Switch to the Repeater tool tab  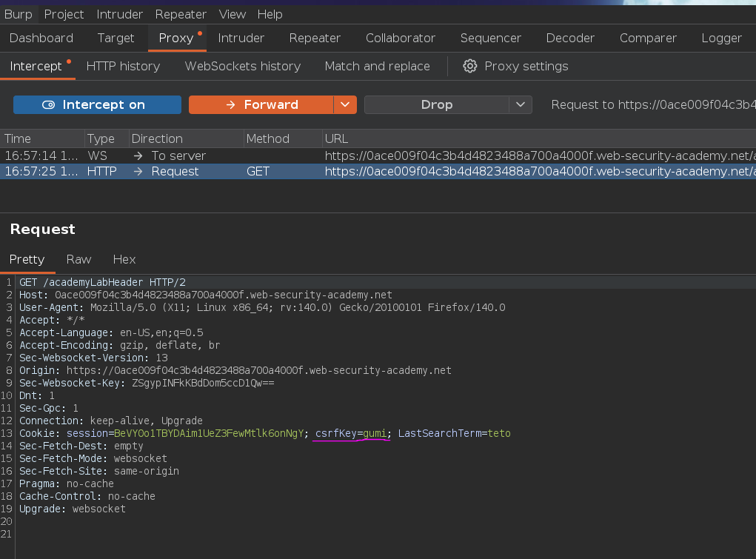click(x=315, y=38)
